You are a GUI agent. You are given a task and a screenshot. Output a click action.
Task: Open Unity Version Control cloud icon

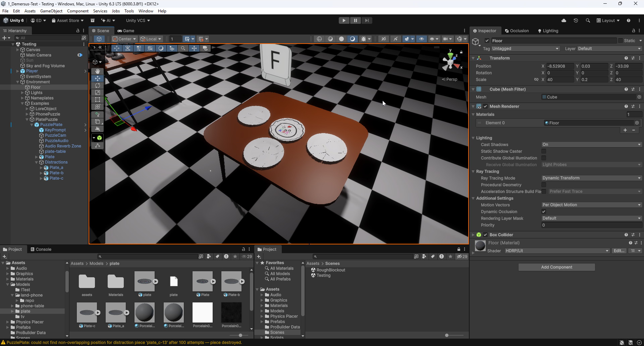pos(564,20)
